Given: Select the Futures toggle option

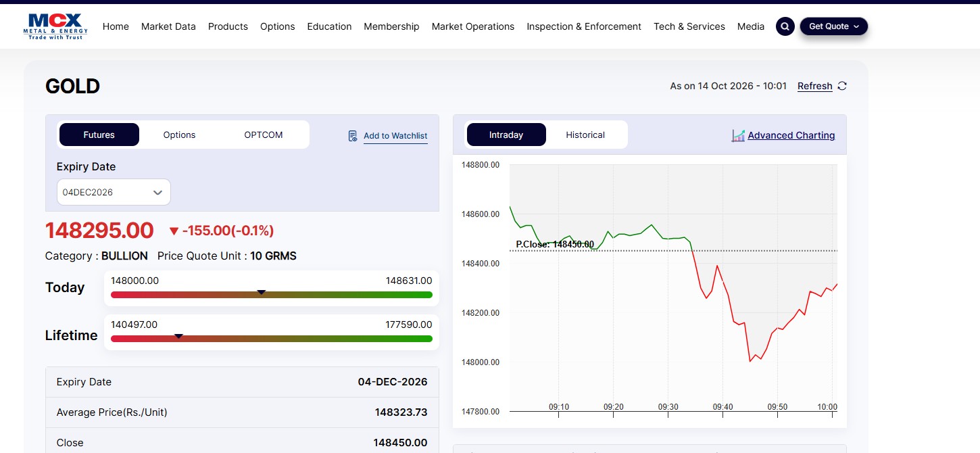Looking at the screenshot, I should tap(99, 135).
